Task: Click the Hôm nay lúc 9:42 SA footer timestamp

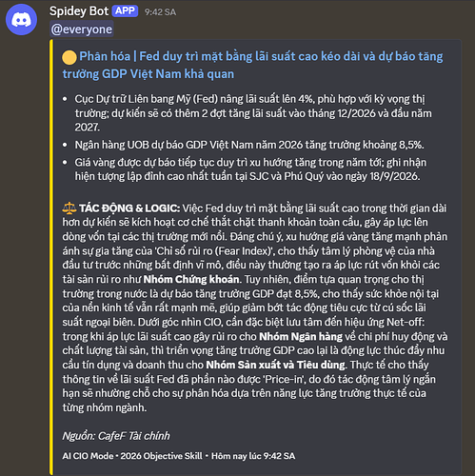Action: coord(253,456)
